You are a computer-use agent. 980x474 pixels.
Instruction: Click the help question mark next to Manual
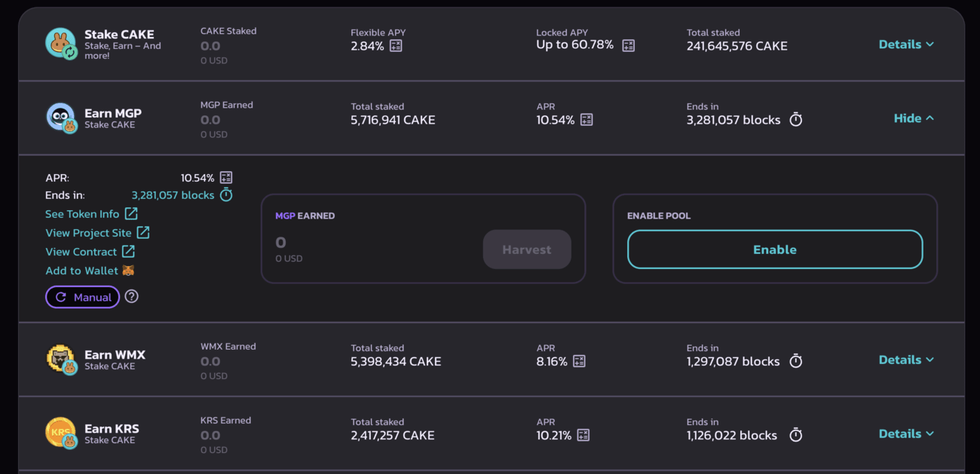(x=131, y=297)
